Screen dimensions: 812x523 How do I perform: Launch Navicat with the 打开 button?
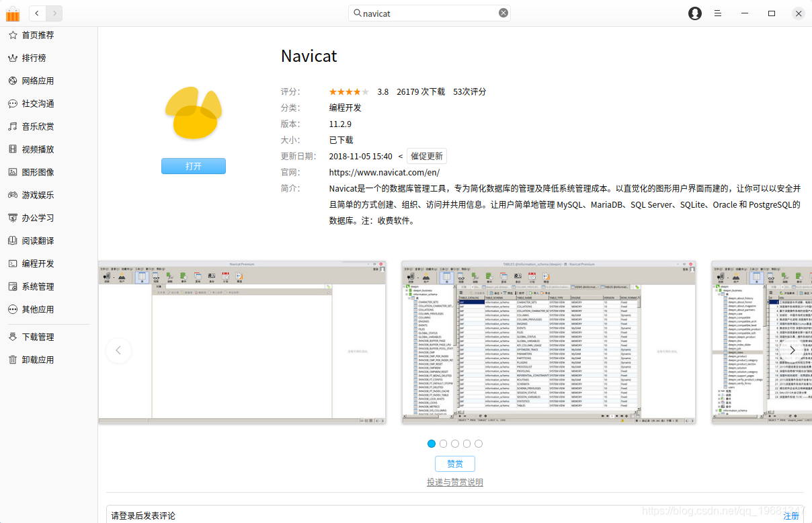[x=194, y=166]
